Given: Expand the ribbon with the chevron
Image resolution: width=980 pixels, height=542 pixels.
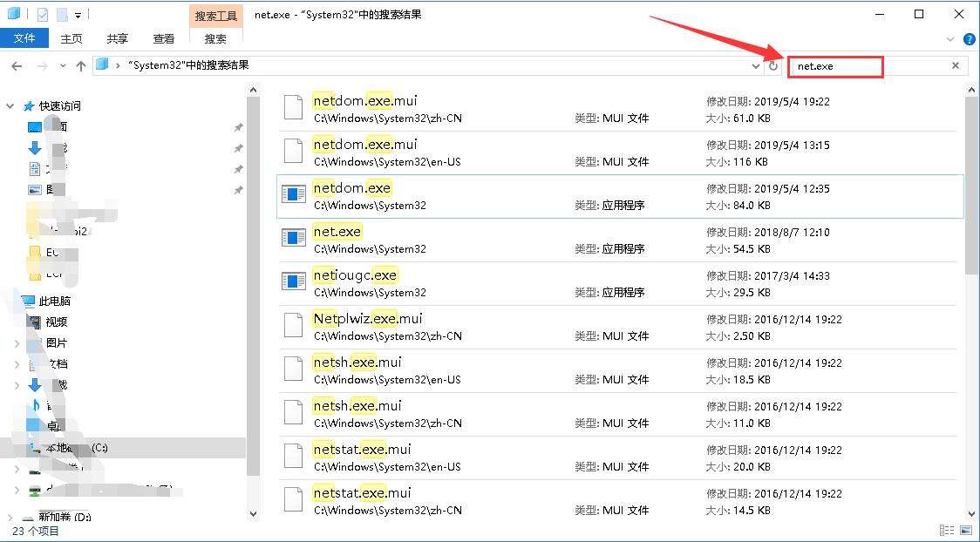Looking at the screenshot, I should click(952, 38).
